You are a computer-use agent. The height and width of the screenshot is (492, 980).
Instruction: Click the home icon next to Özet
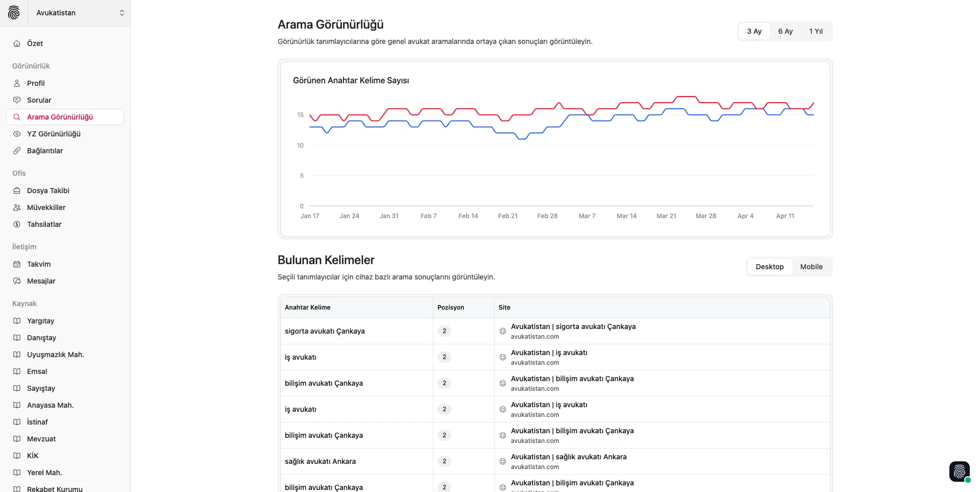[17, 43]
